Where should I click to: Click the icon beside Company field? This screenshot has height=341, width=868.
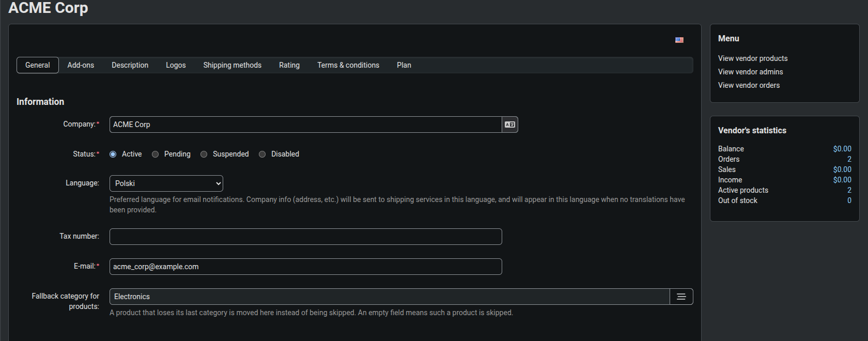coord(510,125)
